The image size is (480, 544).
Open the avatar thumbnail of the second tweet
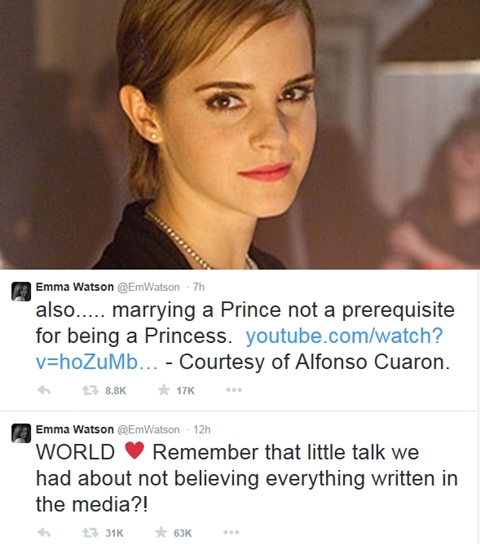coord(21,433)
